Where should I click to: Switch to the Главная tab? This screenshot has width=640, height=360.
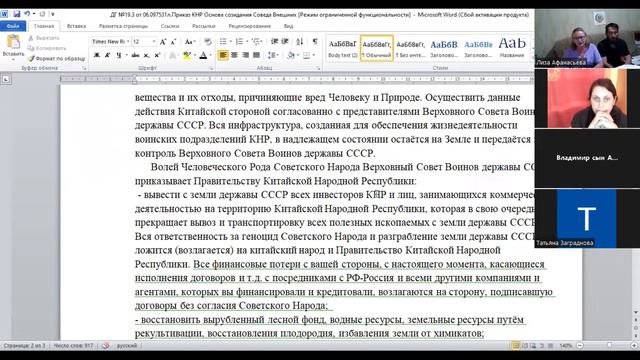point(44,26)
